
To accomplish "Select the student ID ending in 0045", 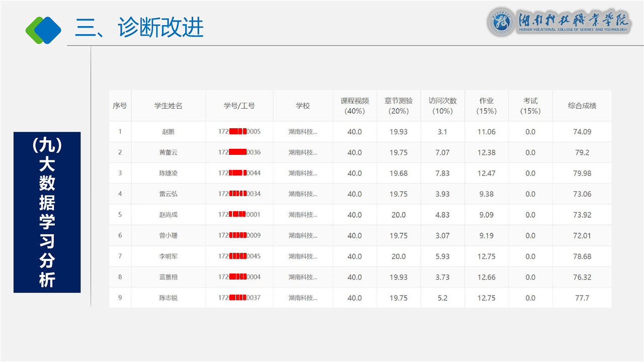I will tap(239, 256).
